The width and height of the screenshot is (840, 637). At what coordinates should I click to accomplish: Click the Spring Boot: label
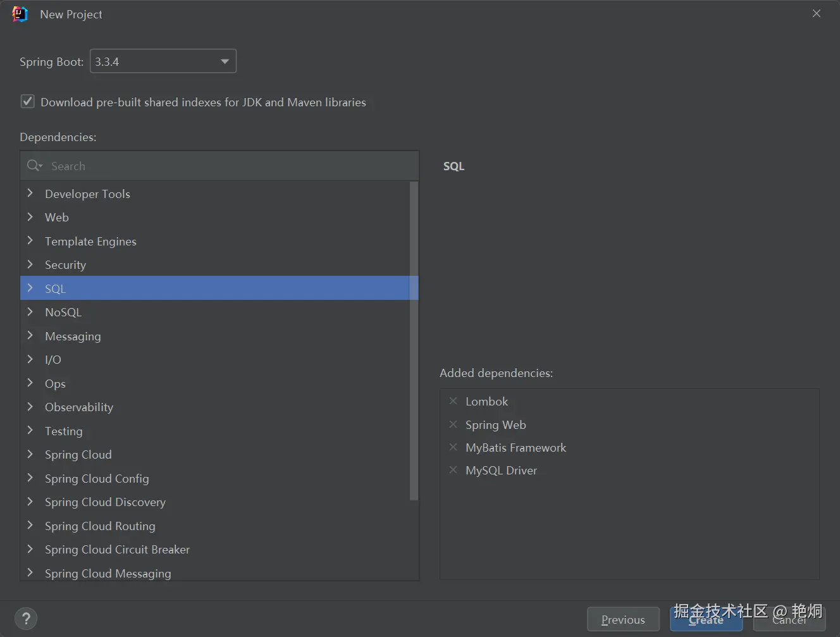tap(51, 61)
